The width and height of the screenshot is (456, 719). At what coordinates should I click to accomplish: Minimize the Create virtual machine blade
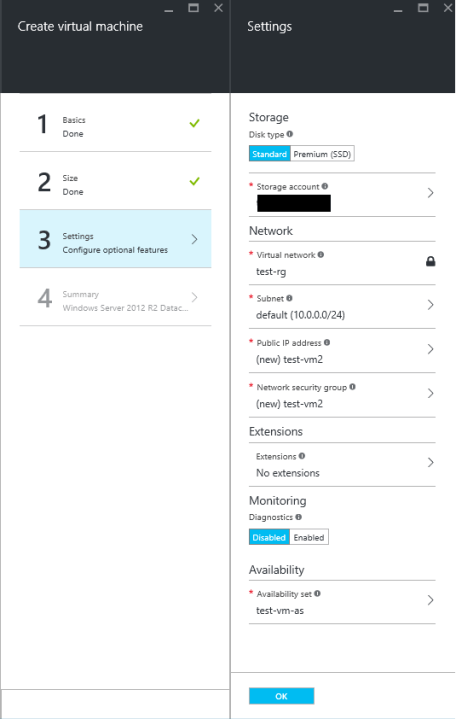tap(169, 9)
